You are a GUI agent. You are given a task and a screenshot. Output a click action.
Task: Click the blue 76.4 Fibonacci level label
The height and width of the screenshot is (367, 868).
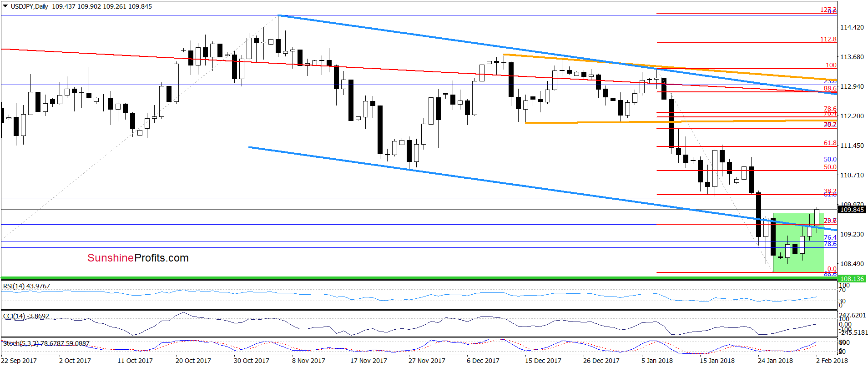(x=830, y=237)
